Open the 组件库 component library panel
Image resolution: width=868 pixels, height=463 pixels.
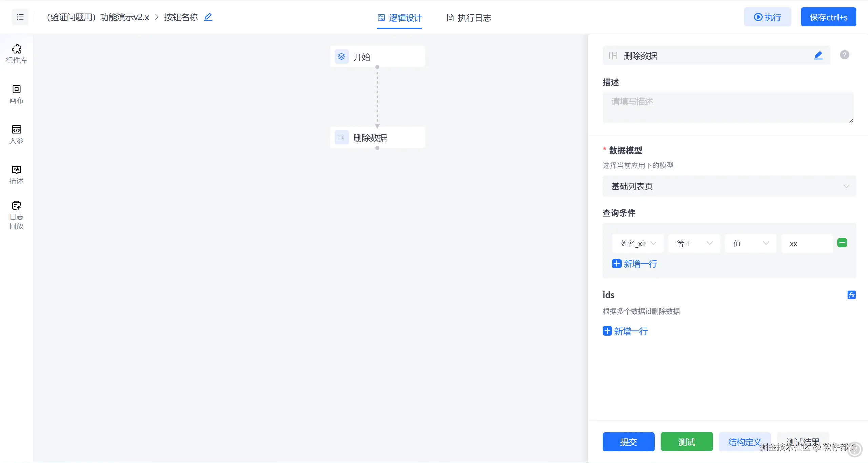(x=16, y=54)
